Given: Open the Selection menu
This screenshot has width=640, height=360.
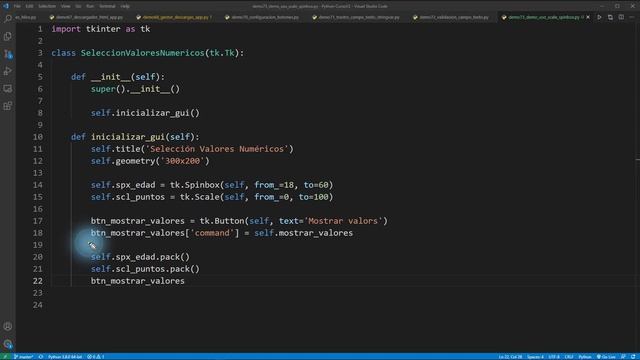Looking at the screenshot, I should click(47, 6).
